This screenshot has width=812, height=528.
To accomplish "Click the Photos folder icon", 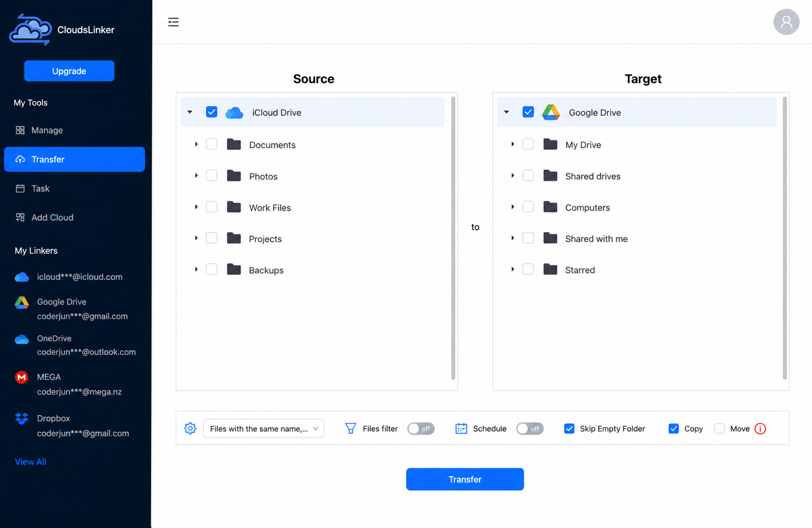I will coord(234,176).
